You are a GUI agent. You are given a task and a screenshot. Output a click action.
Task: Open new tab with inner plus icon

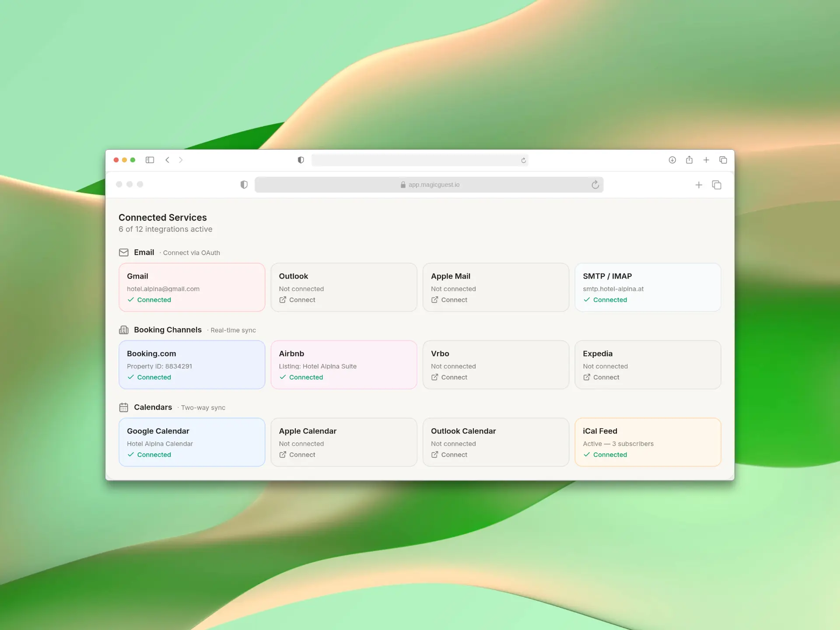coord(699,185)
